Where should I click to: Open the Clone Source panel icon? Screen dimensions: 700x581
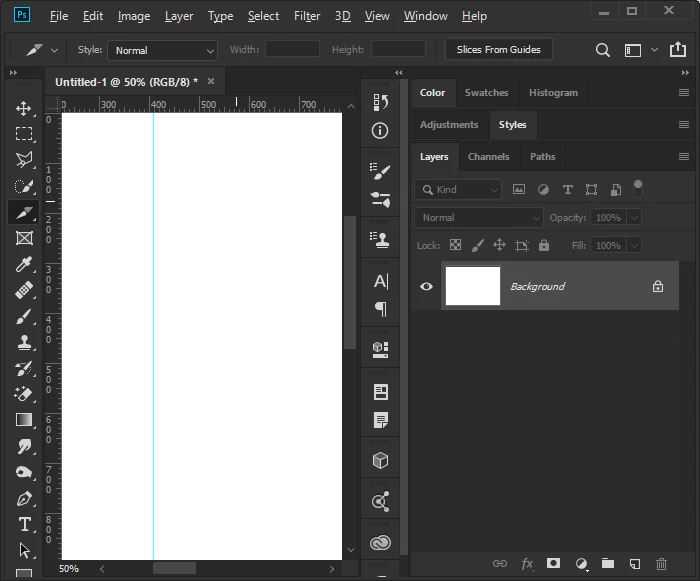click(x=380, y=240)
